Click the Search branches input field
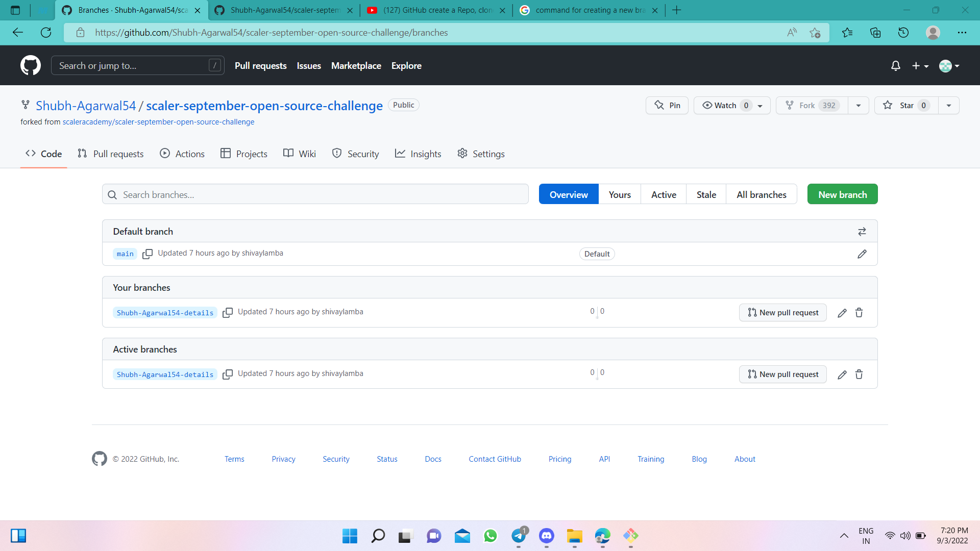Viewport: 980px width, 551px height. 315,194
